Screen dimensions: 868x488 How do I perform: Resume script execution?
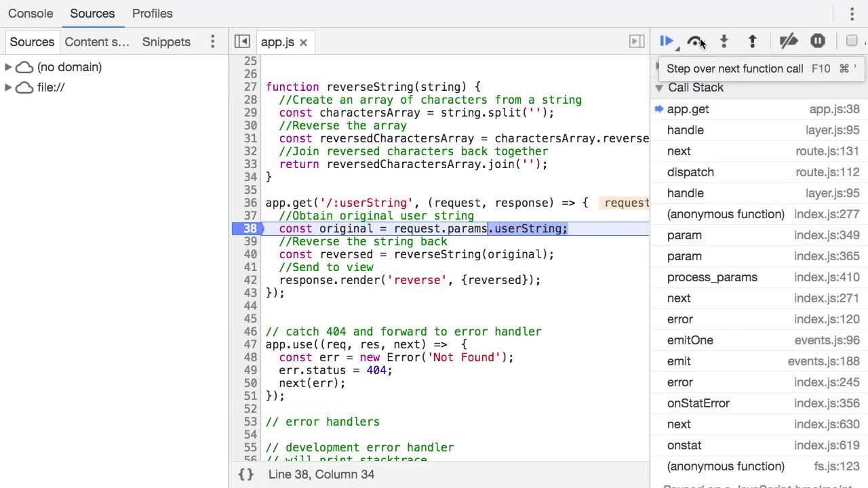(666, 41)
